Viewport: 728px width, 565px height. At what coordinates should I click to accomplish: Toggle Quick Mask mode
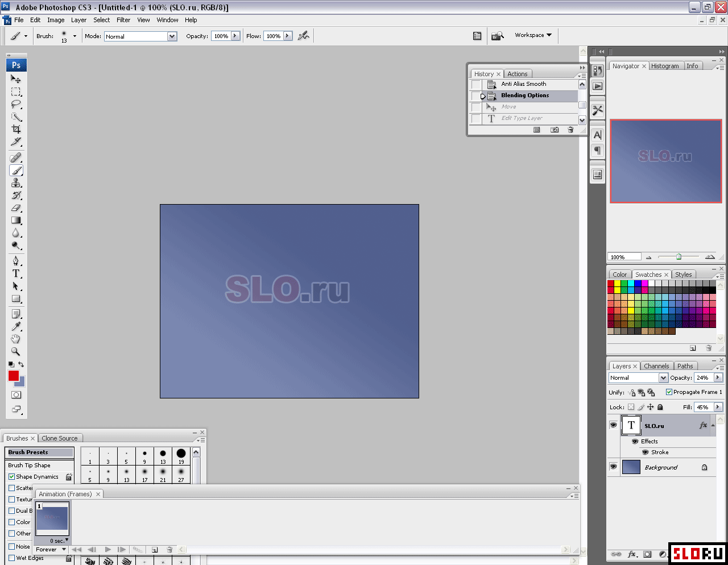[16, 394]
